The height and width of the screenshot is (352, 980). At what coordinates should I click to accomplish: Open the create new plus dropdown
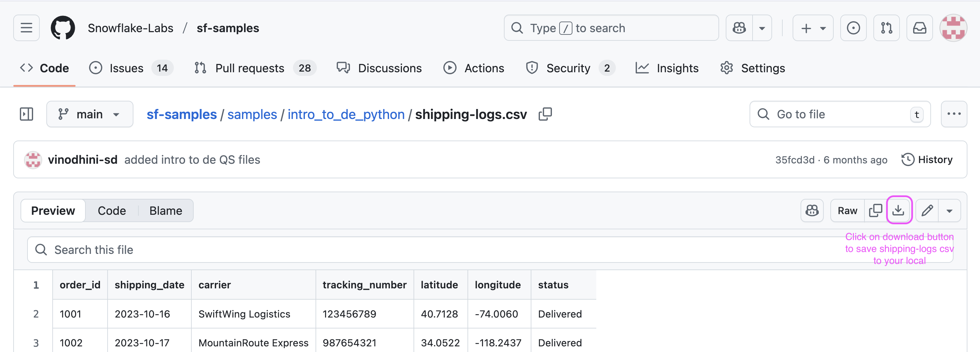point(812,28)
